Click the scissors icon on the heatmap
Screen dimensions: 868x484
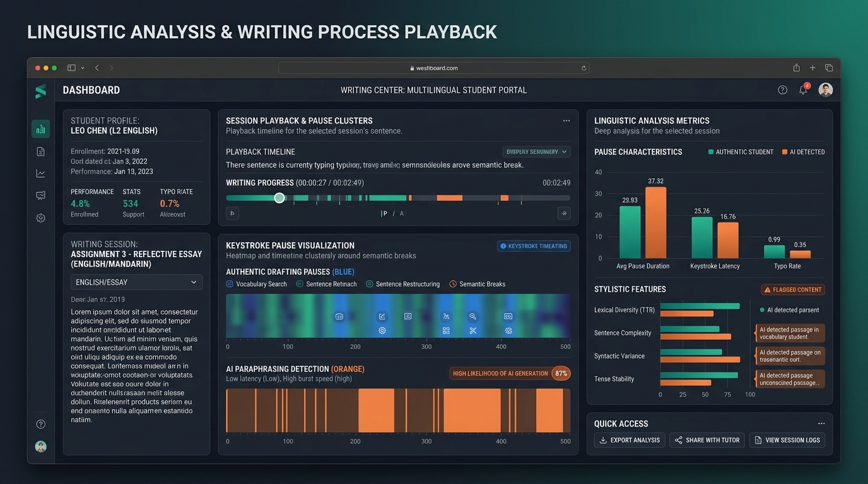pyautogui.click(x=473, y=331)
